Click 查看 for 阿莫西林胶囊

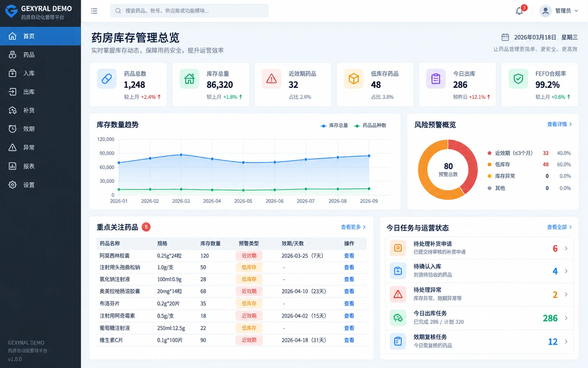tap(349, 256)
